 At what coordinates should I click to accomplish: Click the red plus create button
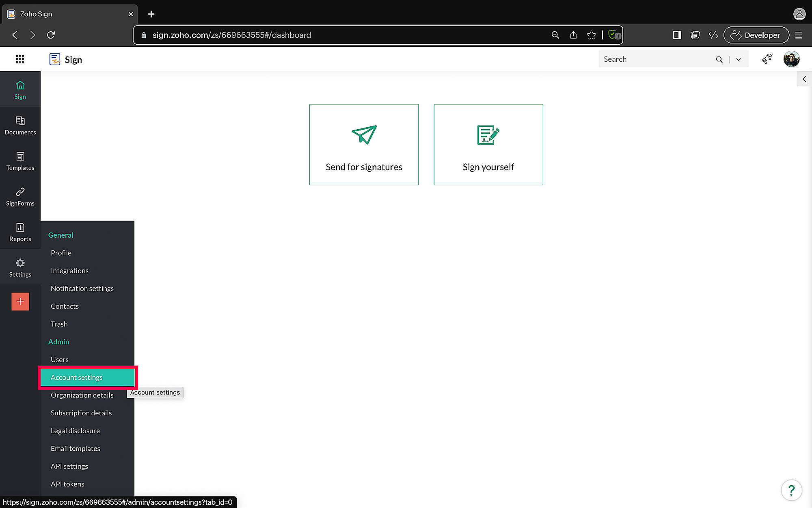coord(20,302)
